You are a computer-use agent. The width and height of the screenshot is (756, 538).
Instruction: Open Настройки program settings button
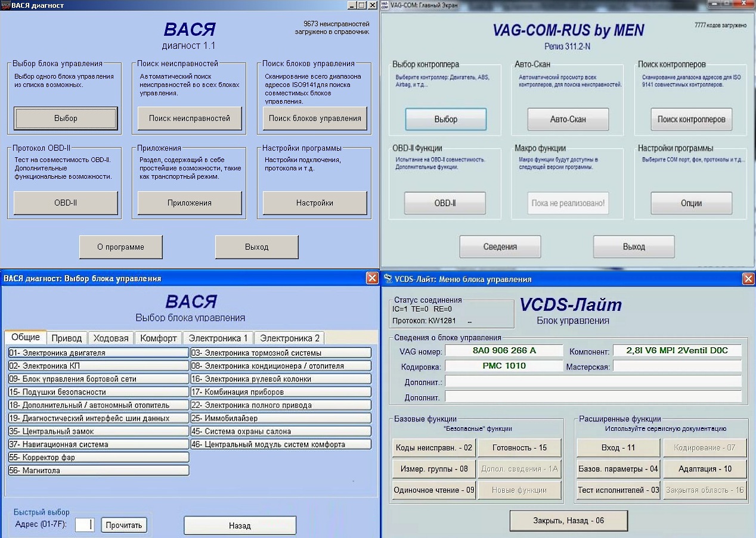click(x=315, y=203)
